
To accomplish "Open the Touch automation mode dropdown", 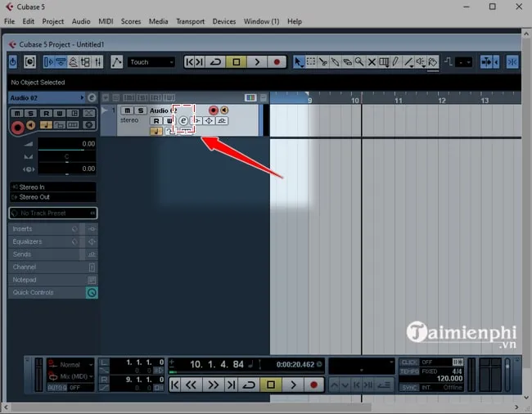I will (151, 62).
